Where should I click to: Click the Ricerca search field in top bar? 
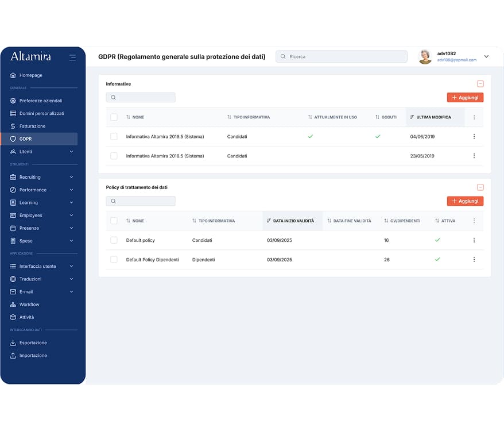click(342, 56)
